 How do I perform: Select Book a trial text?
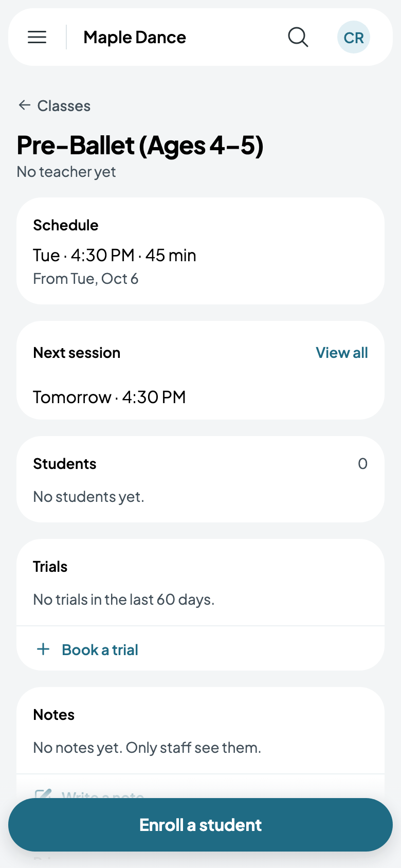point(100,649)
